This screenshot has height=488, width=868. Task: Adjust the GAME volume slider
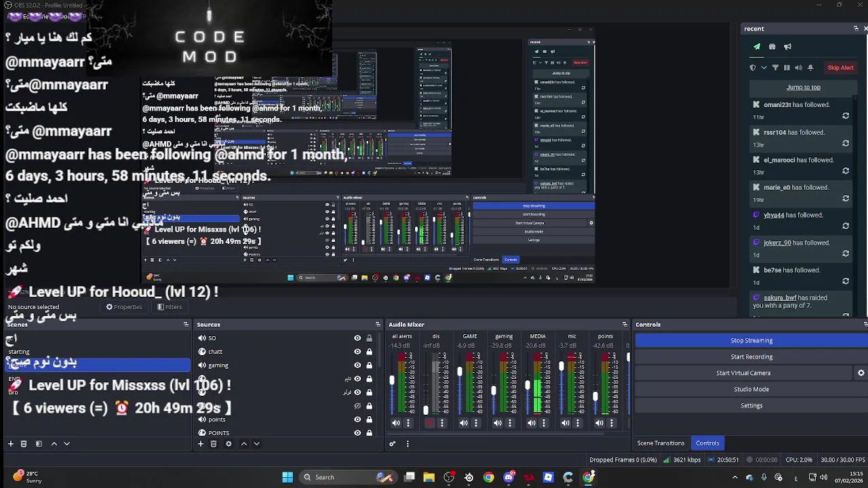coord(460,372)
